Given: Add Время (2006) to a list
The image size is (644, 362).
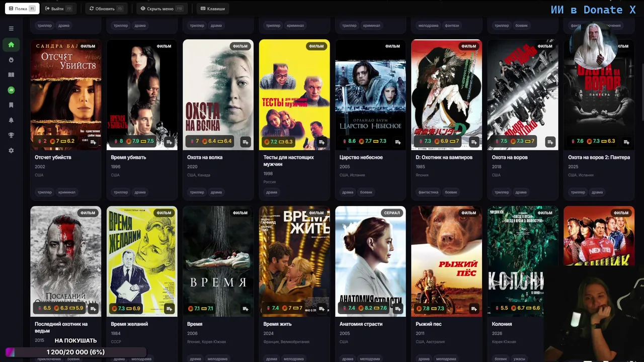Looking at the screenshot, I should pyautogui.click(x=246, y=309).
